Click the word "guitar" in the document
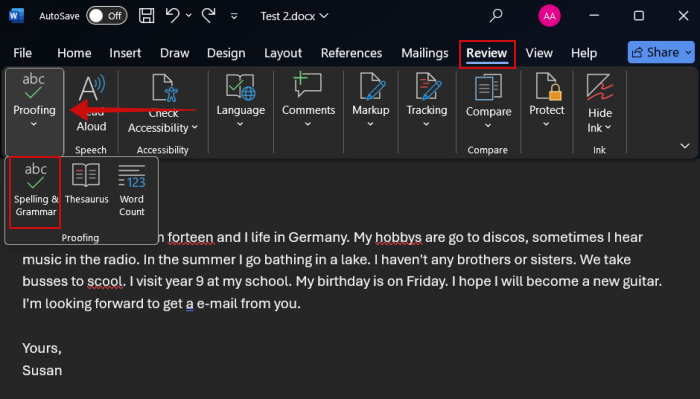The width and height of the screenshot is (700, 399). click(x=640, y=281)
